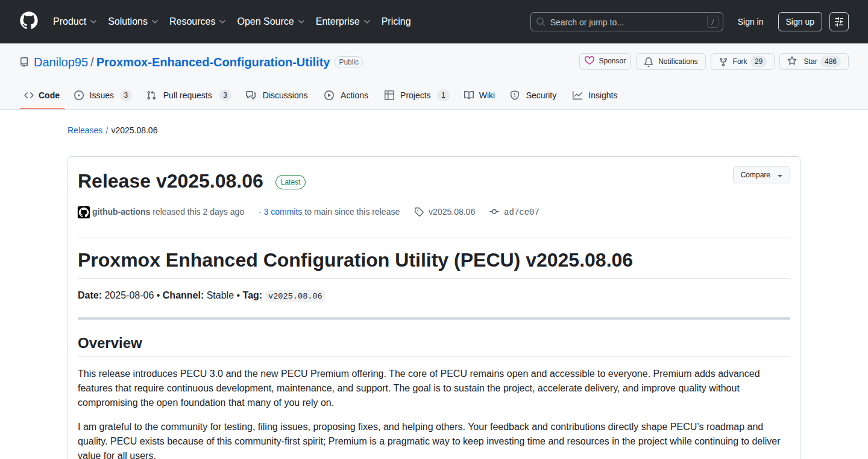Expand the Open Source menu

(x=271, y=21)
